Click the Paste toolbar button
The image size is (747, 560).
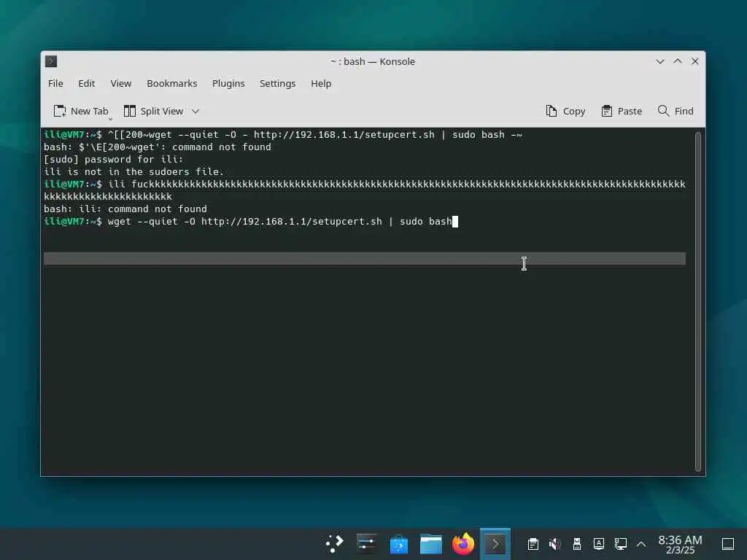pos(622,111)
